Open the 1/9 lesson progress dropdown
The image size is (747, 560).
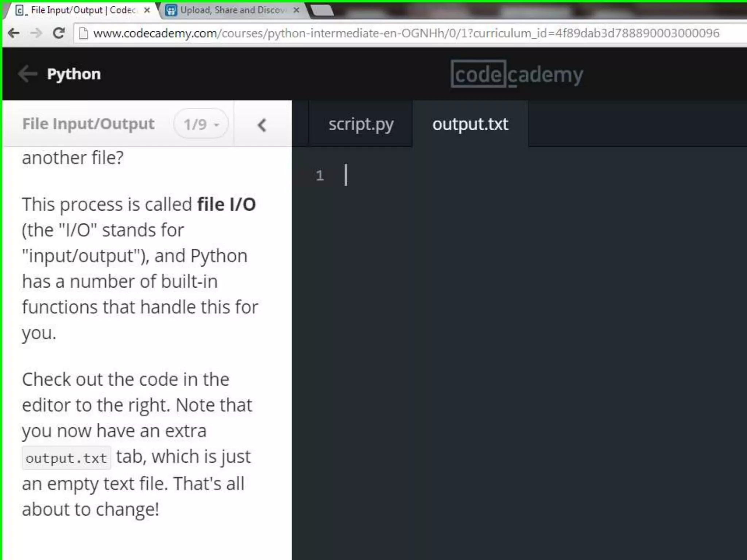tap(201, 124)
